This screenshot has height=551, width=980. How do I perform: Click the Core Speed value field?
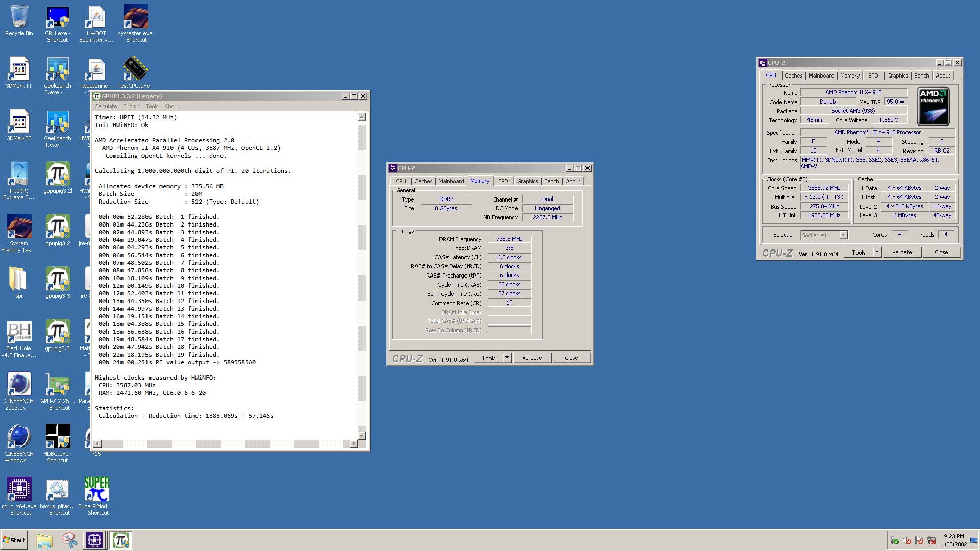coord(824,188)
